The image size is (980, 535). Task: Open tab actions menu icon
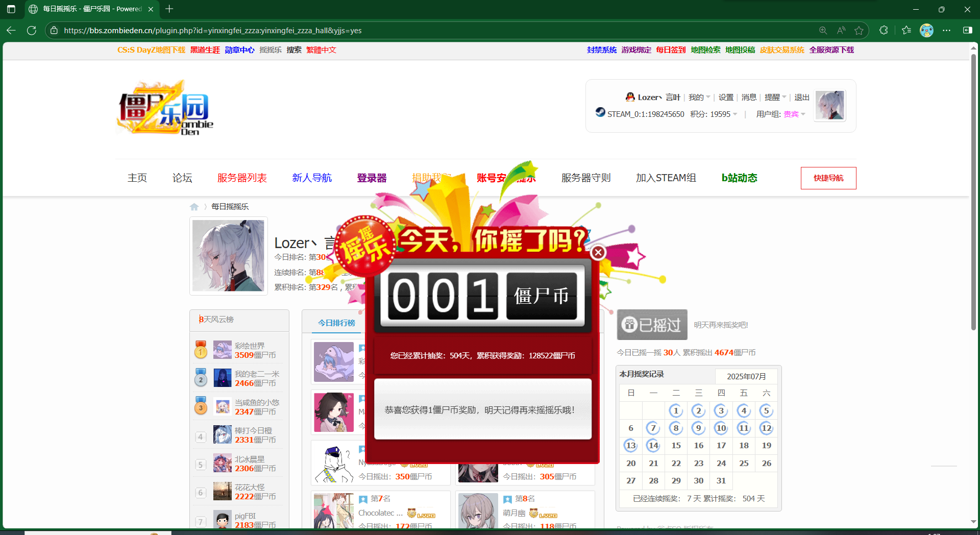[x=11, y=9]
